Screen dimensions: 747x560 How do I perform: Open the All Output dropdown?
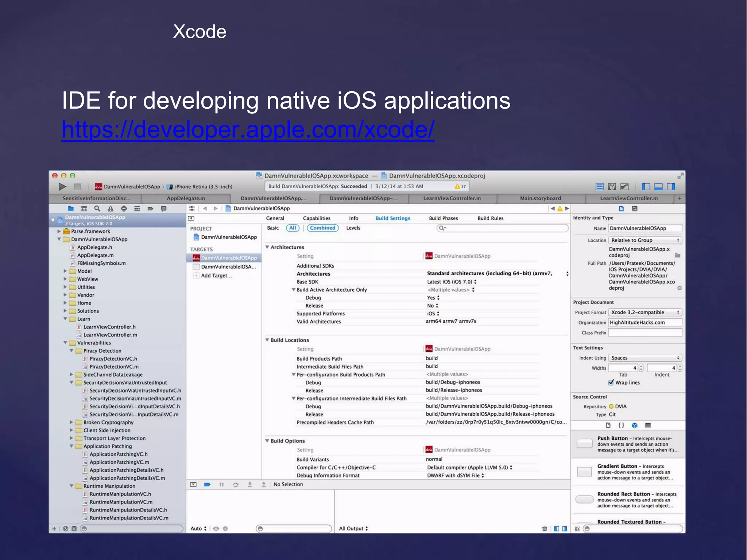tap(353, 529)
